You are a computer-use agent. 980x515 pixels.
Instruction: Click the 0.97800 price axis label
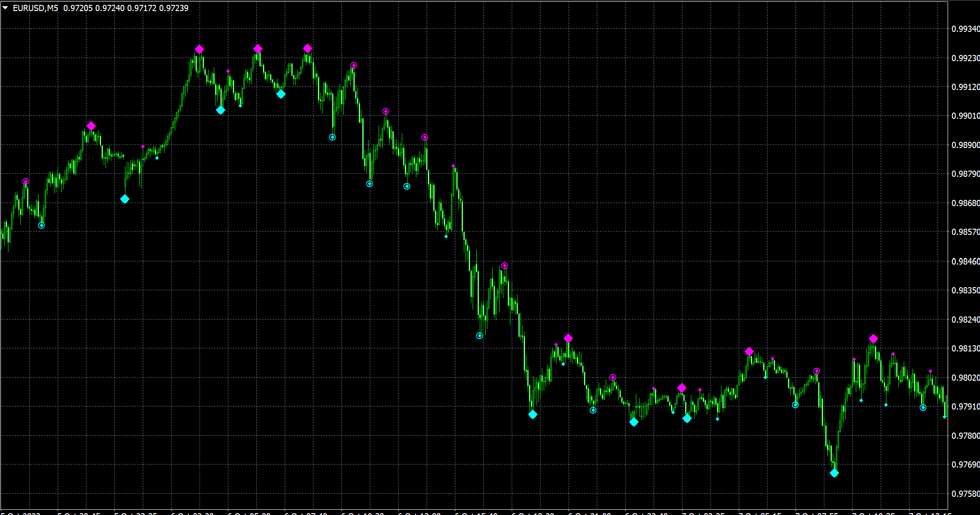coord(965,436)
